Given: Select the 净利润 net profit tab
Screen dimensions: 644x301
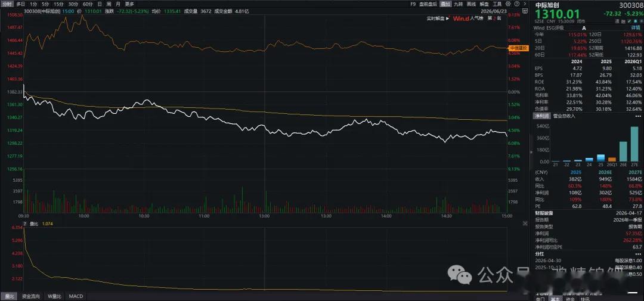Looking at the screenshot, I should [541, 116].
